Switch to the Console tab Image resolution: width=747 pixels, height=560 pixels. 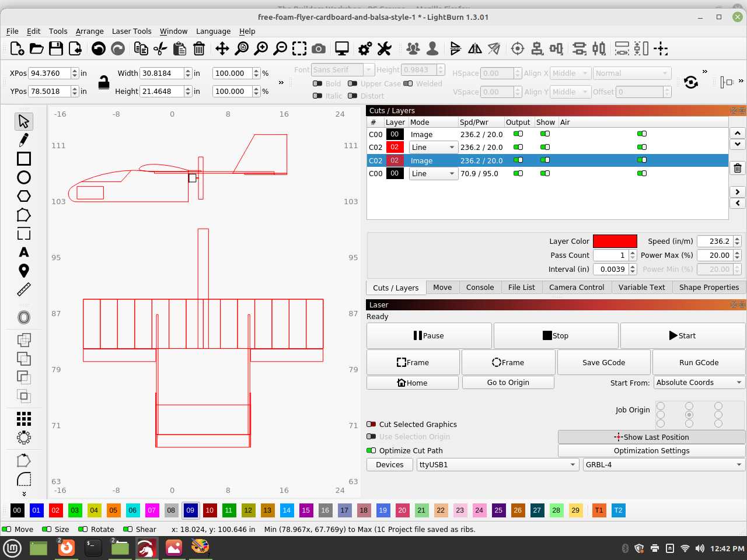(480, 287)
